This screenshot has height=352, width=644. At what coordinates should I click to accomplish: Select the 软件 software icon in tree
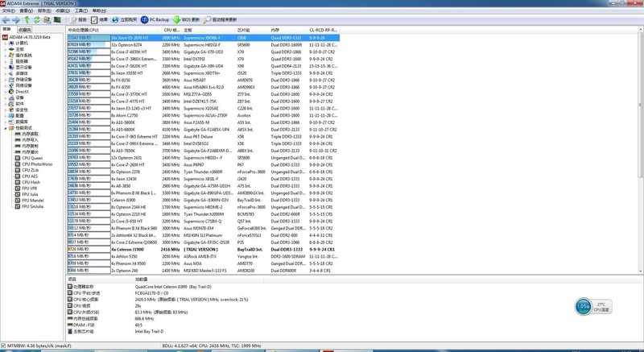(x=11, y=104)
